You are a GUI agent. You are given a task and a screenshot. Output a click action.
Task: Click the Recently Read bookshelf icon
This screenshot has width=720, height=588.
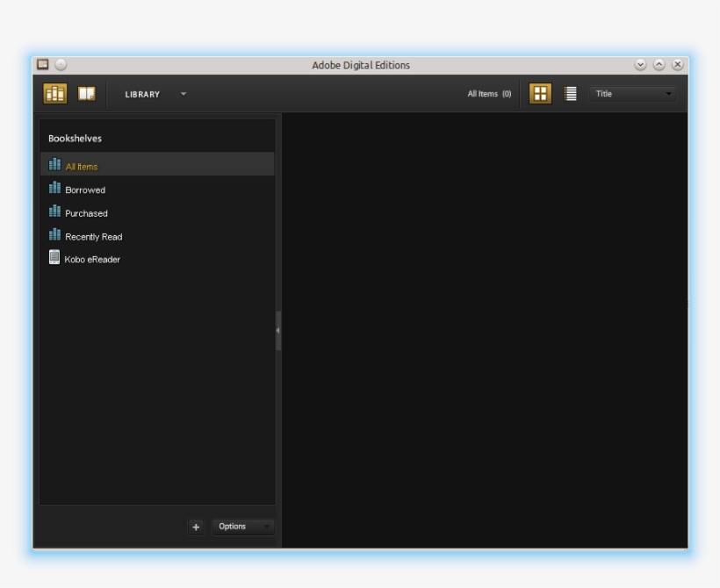pyautogui.click(x=55, y=235)
